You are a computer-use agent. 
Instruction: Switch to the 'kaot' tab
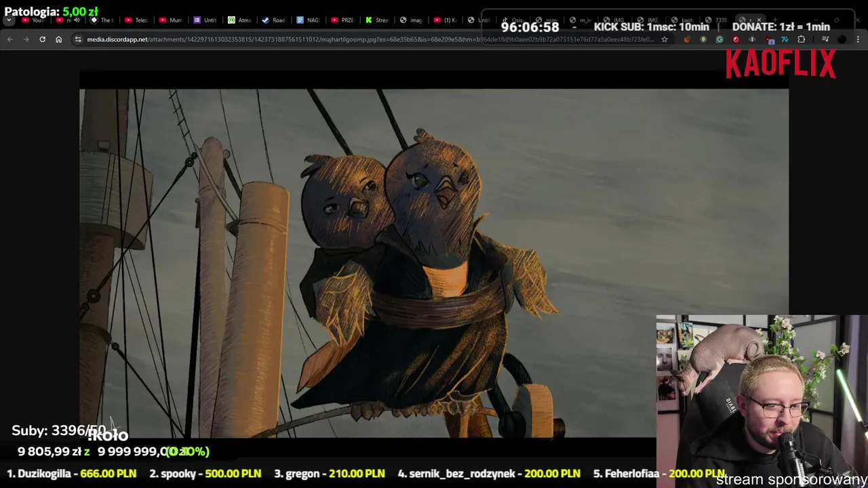[684, 20]
